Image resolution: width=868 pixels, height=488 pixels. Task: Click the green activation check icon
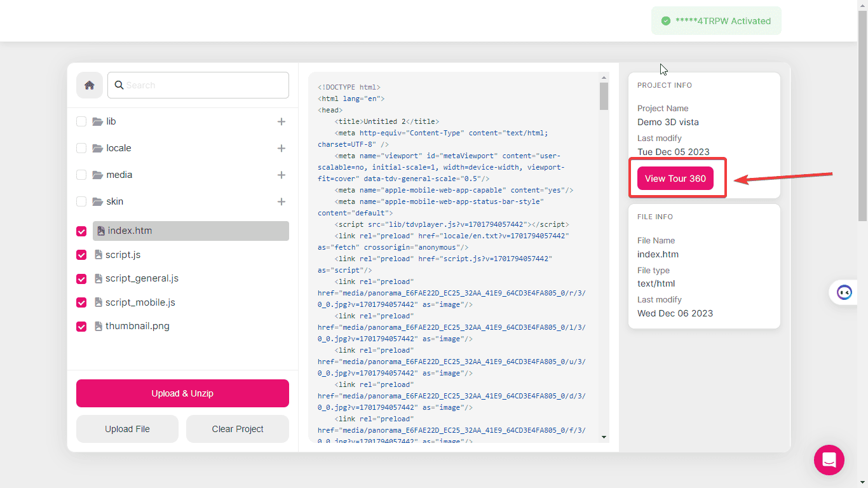pos(666,21)
